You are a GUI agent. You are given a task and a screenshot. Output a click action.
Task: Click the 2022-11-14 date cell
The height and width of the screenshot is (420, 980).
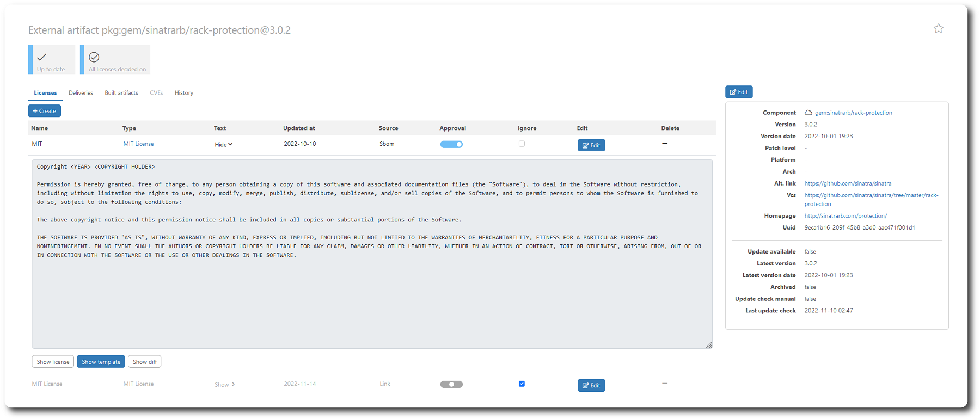300,384
